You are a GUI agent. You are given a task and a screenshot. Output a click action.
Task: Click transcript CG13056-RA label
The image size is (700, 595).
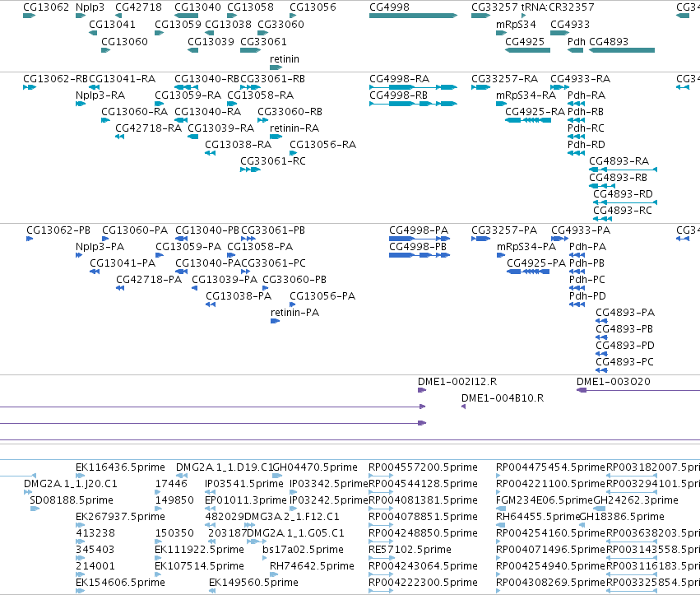tap(322, 144)
